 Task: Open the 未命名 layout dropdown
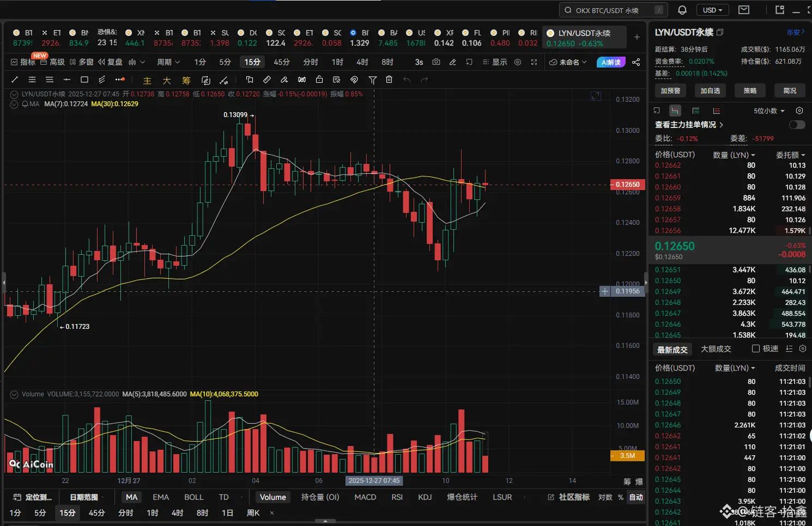point(568,62)
